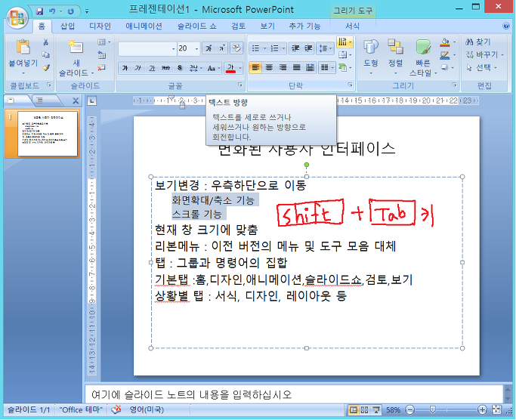Click the shape fill color bucket
Viewport: 516px width, 420px height.
coord(445,42)
